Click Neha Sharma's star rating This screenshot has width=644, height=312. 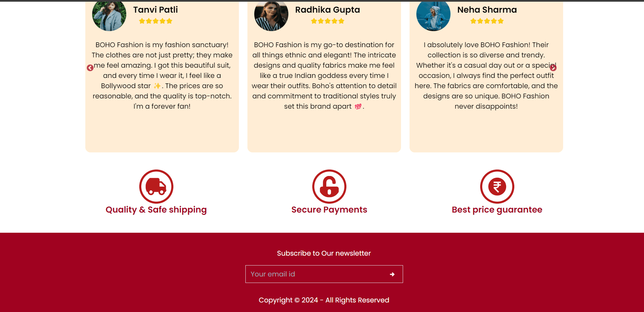[x=487, y=21]
